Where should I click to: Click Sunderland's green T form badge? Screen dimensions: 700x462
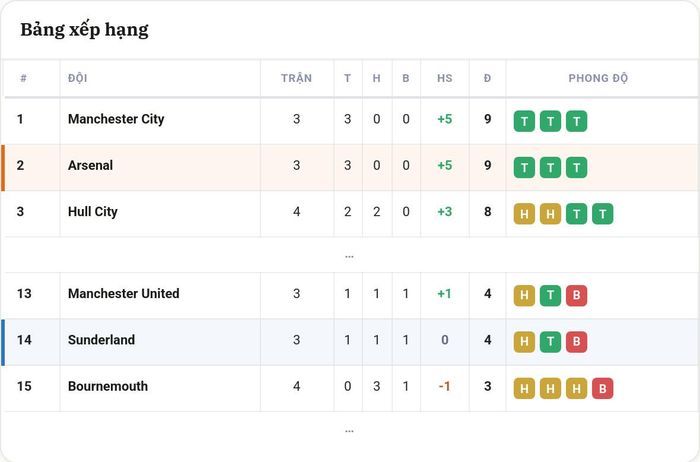(550, 342)
